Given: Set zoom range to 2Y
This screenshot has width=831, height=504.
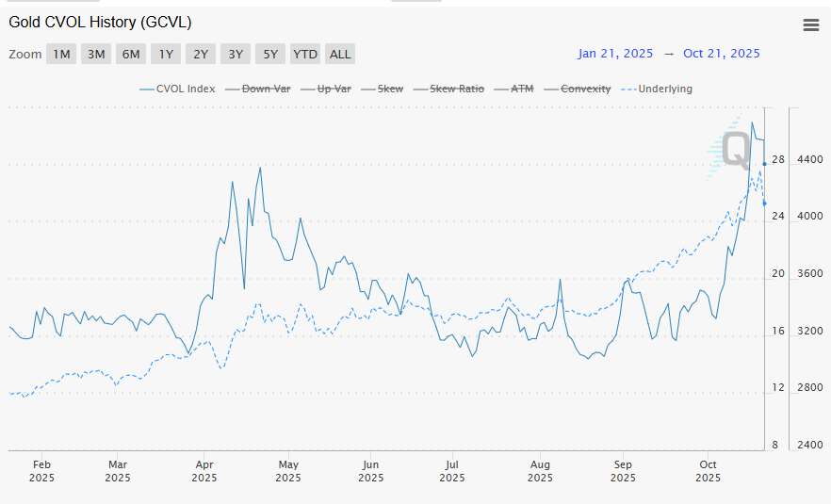Looking at the screenshot, I should point(201,54).
